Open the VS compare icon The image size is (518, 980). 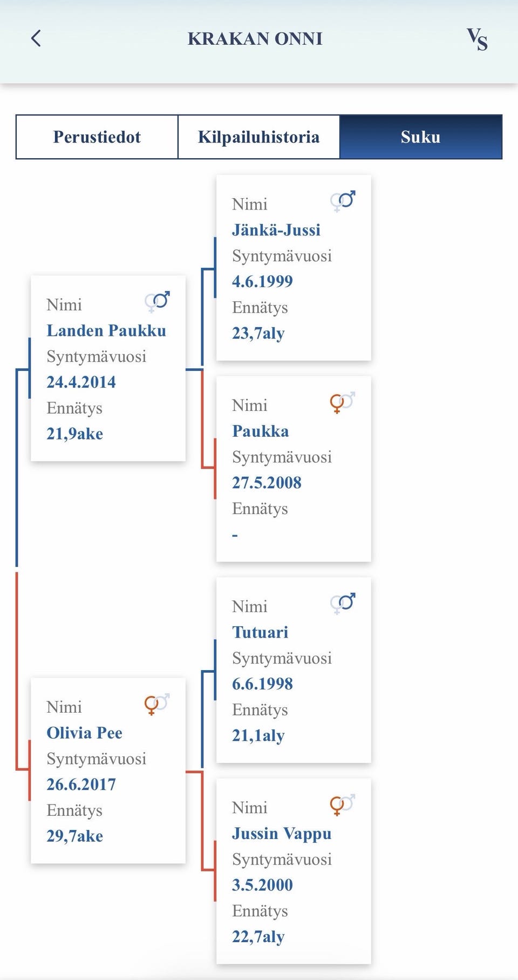click(477, 39)
